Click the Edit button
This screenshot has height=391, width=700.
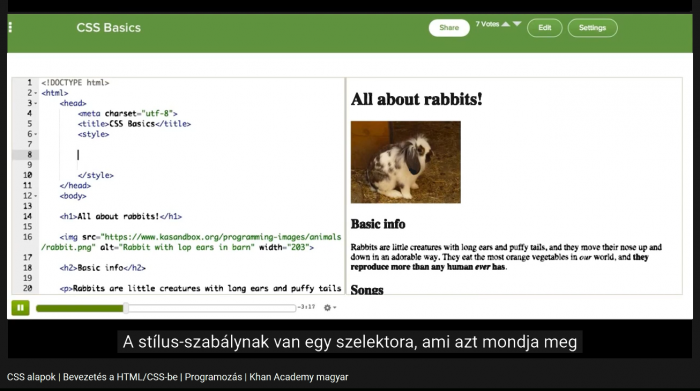(545, 28)
